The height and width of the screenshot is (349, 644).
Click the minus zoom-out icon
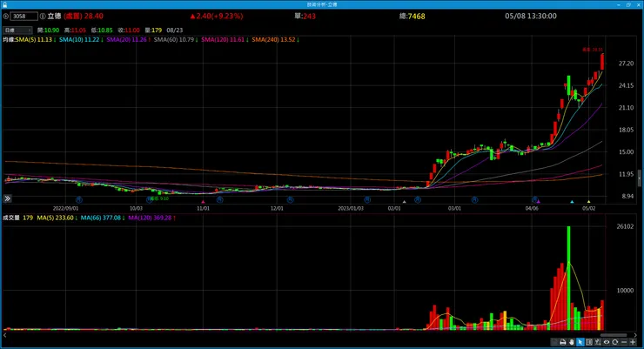[624, 342]
